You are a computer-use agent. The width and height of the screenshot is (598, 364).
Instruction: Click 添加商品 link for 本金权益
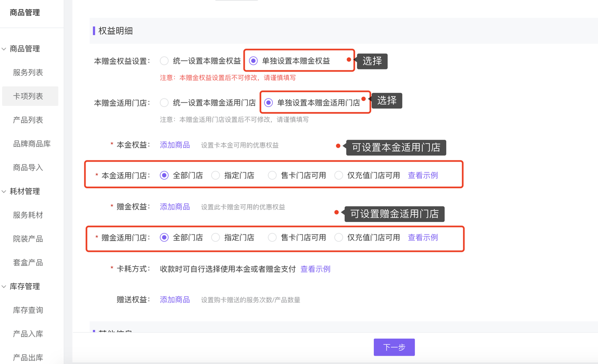pyautogui.click(x=175, y=145)
